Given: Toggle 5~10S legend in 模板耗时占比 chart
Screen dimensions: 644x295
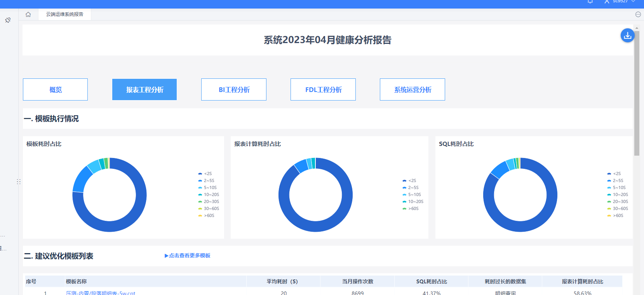Looking at the screenshot, I should pos(207,187).
